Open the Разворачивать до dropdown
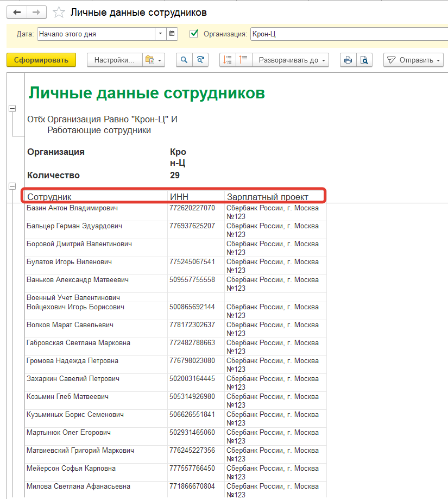The height and width of the screenshot is (499, 448). coord(293,60)
